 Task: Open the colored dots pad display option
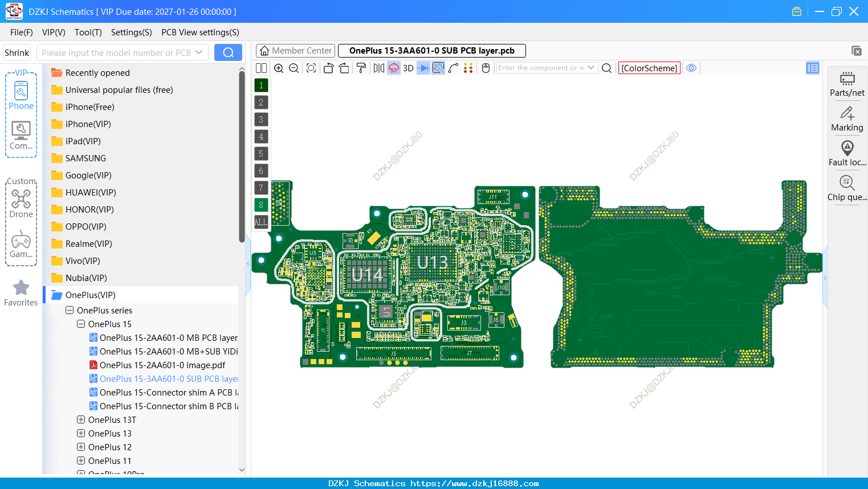tap(468, 68)
